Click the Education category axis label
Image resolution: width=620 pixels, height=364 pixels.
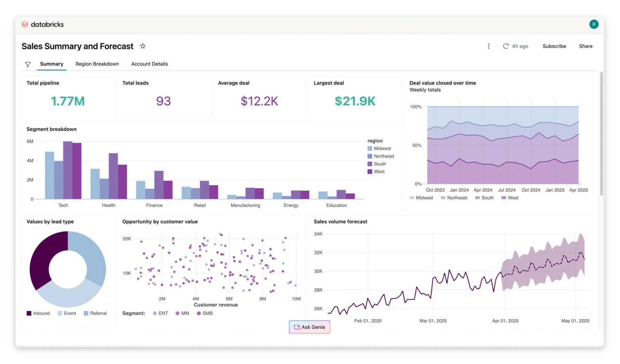336,205
